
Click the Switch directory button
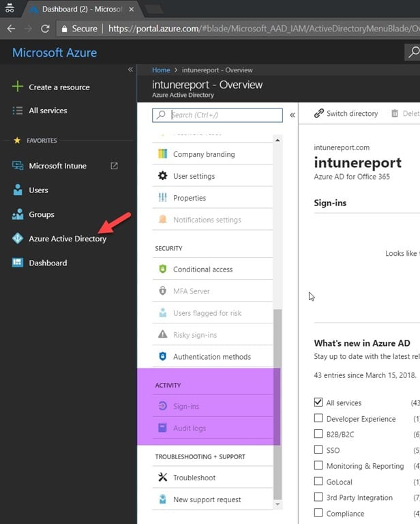pyautogui.click(x=346, y=113)
